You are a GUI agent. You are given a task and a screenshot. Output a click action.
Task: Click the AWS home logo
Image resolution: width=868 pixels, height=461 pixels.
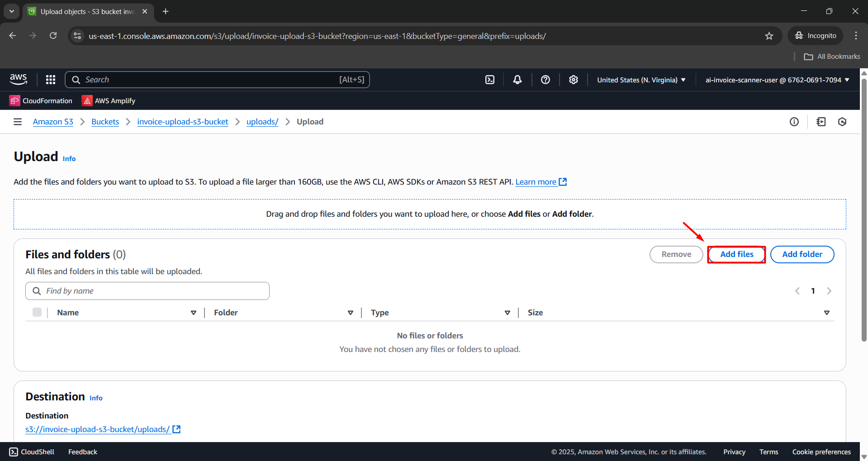coord(18,79)
